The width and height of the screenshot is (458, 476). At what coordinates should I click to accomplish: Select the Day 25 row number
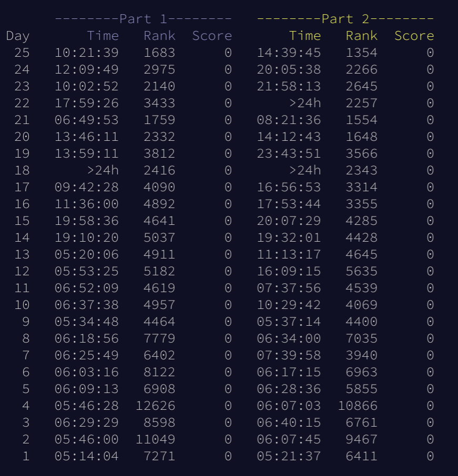(x=22, y=53)
